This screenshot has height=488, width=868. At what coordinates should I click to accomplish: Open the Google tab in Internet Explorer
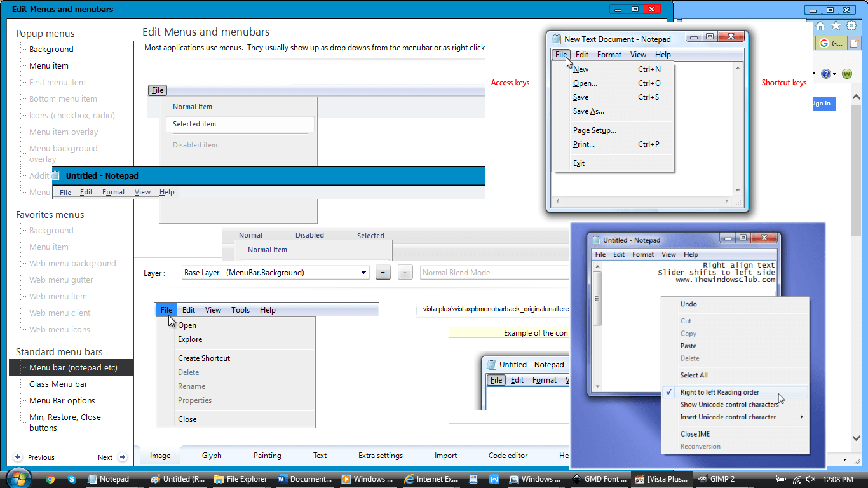pyautogui.click(x=830, y=43)
